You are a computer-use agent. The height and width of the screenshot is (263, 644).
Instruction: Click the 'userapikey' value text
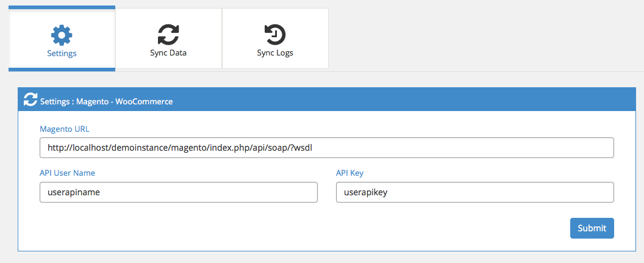coord(365,193)
